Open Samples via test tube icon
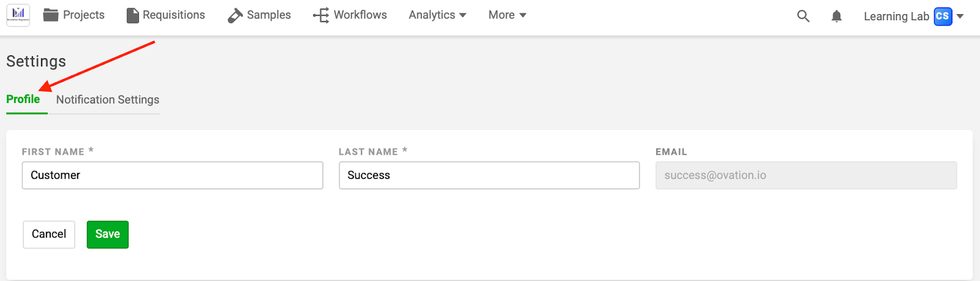The height and width of the screenshot is (281, 980). pos(235,15)
